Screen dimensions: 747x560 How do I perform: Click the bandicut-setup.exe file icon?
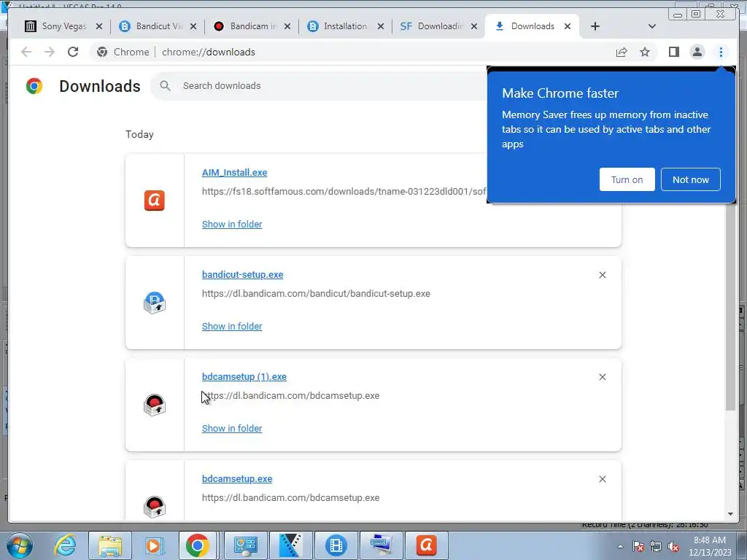pos(155,303)
